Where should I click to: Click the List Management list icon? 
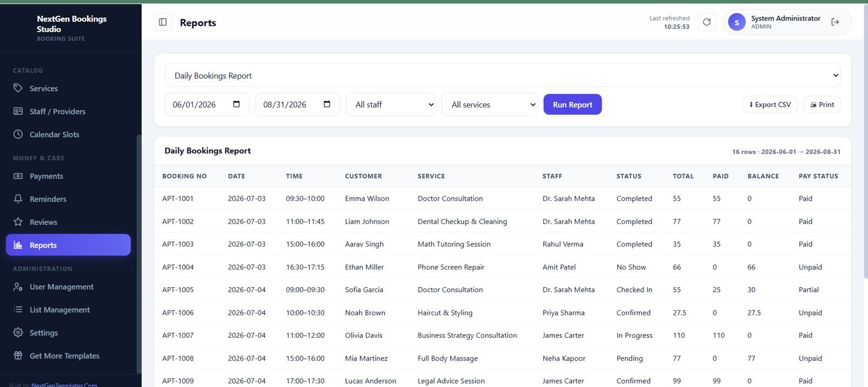[x=18, y=309]
